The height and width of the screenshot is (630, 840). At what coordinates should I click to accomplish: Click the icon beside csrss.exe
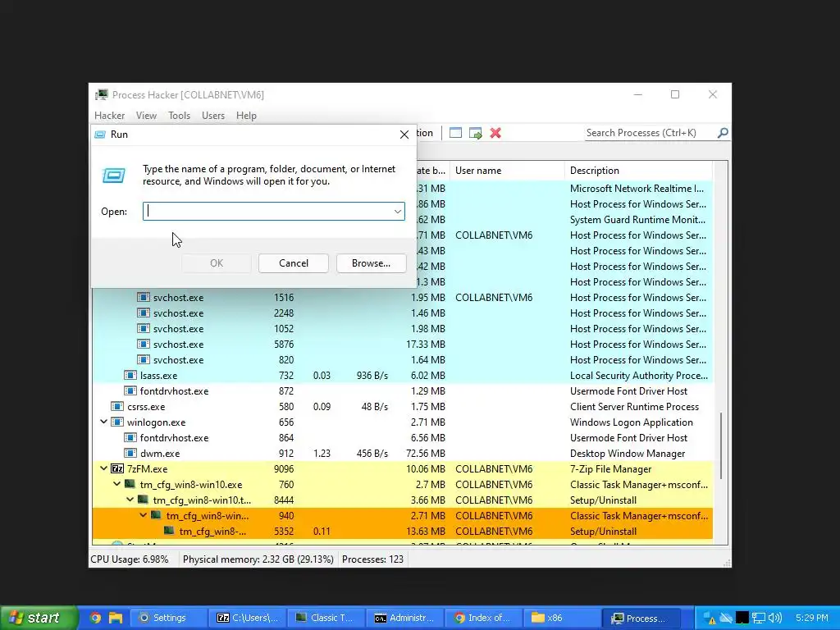pos(117,407)
